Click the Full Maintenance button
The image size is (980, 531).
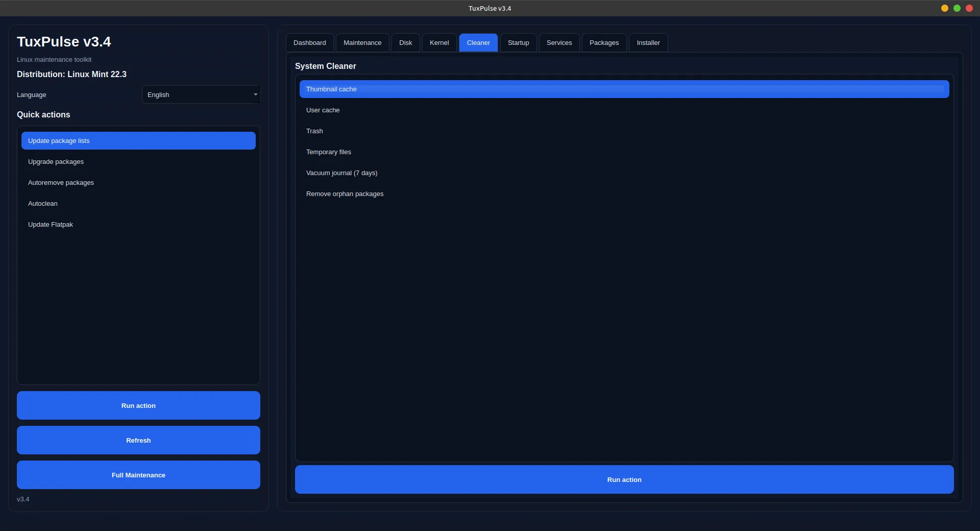138,475
